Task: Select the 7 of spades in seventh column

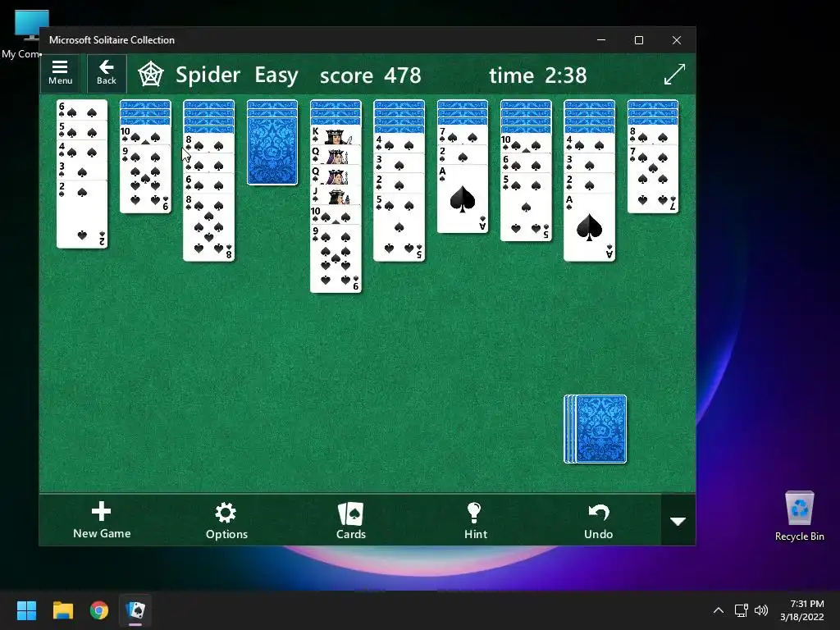Action: click(x=463, y=135)
